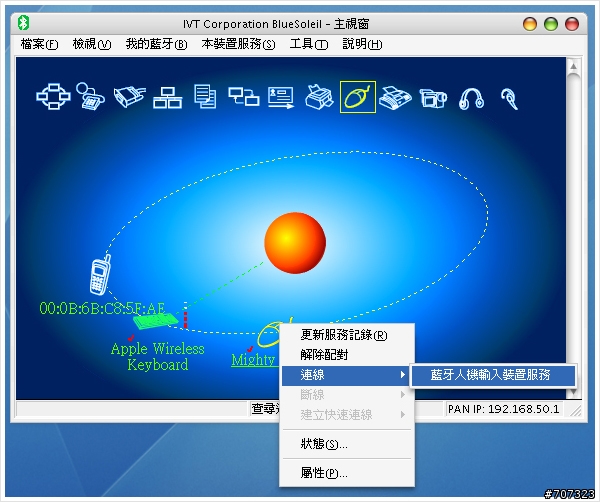The width and height of the screenshot is (600, 502).
Task: Click the window resize grip corner
Action: [576, 411]
